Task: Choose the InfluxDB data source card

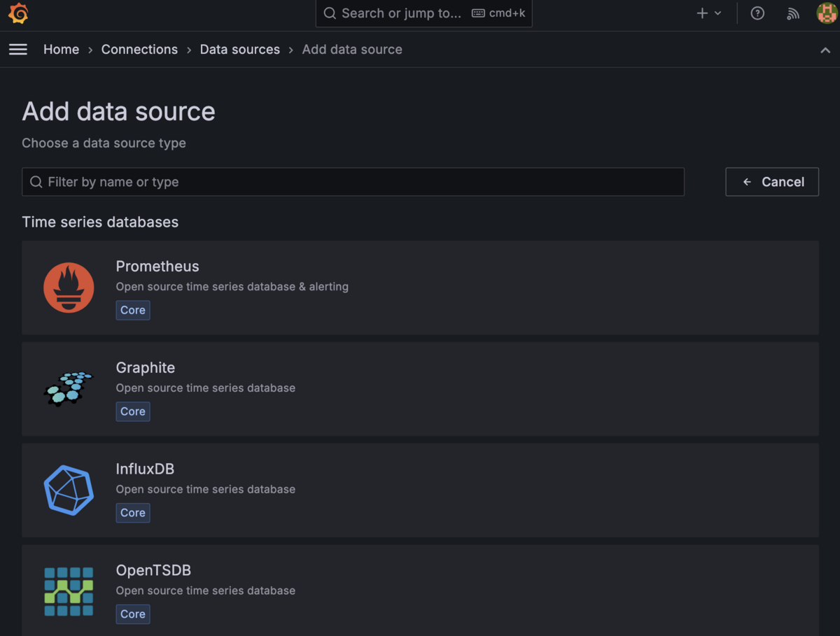Action: click(420, 490)
